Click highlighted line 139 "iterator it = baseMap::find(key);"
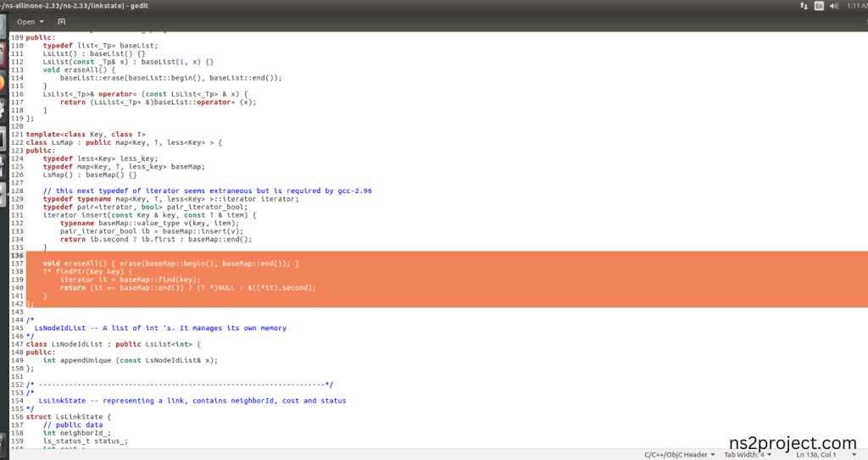The width and height of the screenshot is (868, 460). pyautogui.click(x=131, y=280)
